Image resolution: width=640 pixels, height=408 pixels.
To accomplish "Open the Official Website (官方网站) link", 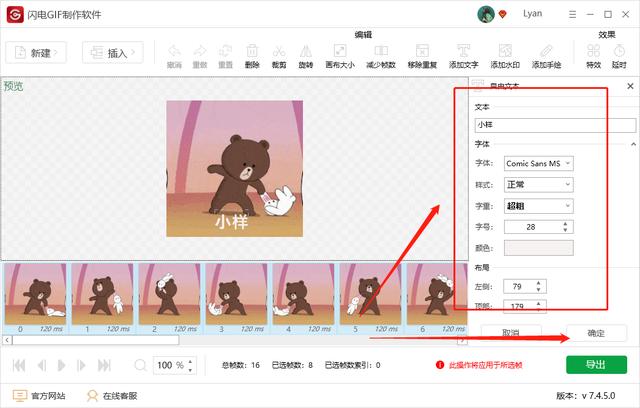I will pyautogui.click(x=39, y=395).
